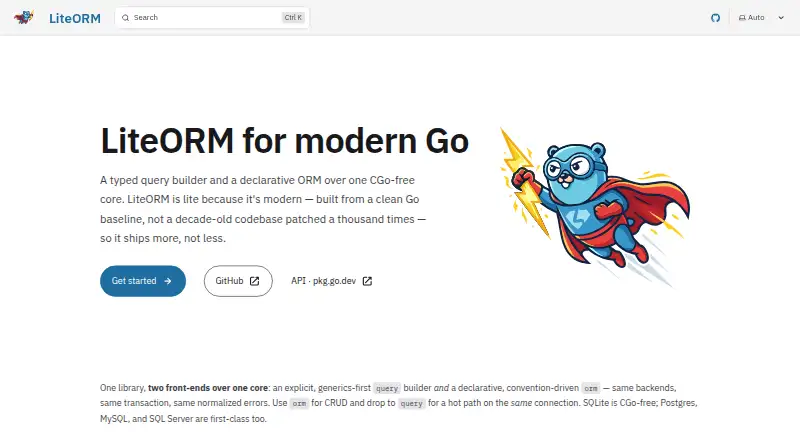Click external link icon beside pkg.go.dev
Image resolution: width=800 pixels, height=440 pixels.
pos(367,281)
